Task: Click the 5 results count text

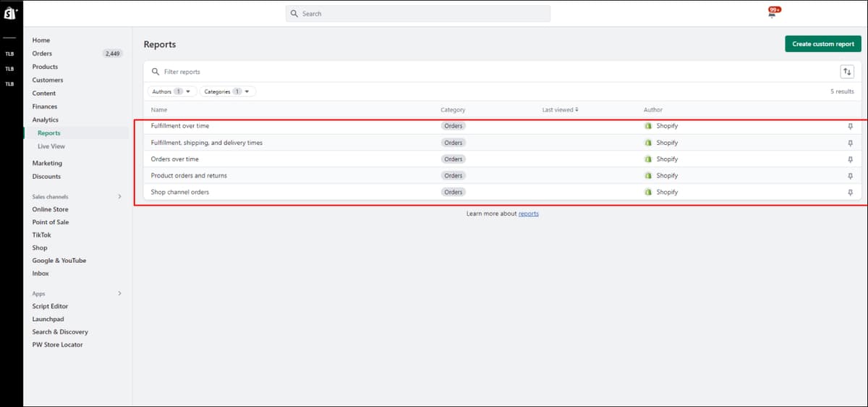Action: (842, 92)
